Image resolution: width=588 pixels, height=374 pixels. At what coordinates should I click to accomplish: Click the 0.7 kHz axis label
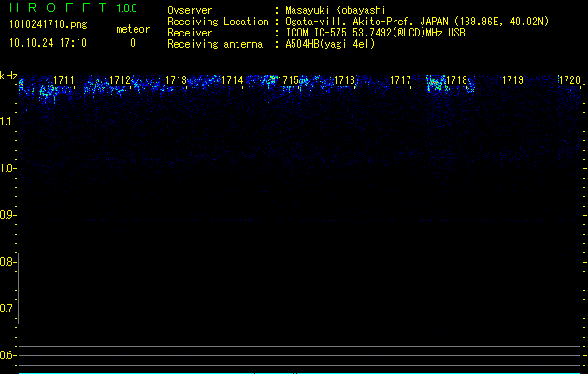click(x=7, y=309)
